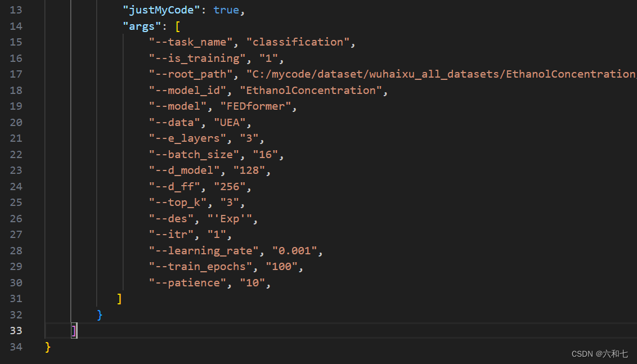Click the "'Exp'" value
The height and width of the screenshot is (364, 637).
pyautogui.click(x=230, y=219)
